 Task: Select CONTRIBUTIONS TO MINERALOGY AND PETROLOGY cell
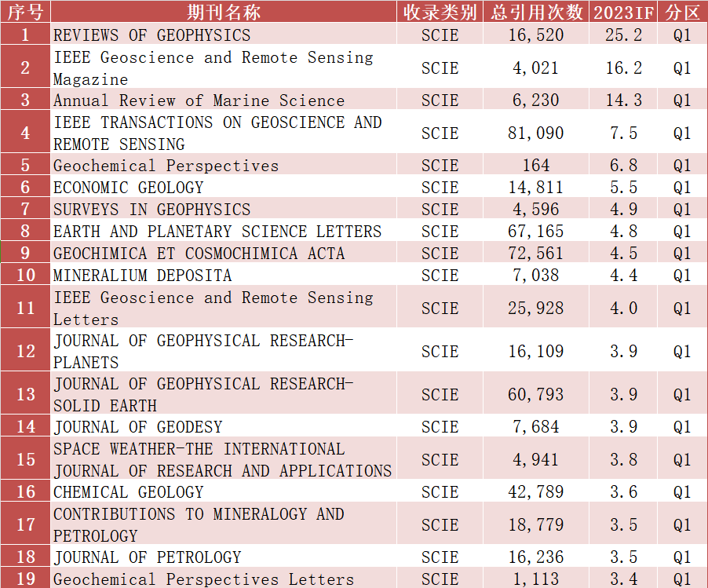[224, 524]
